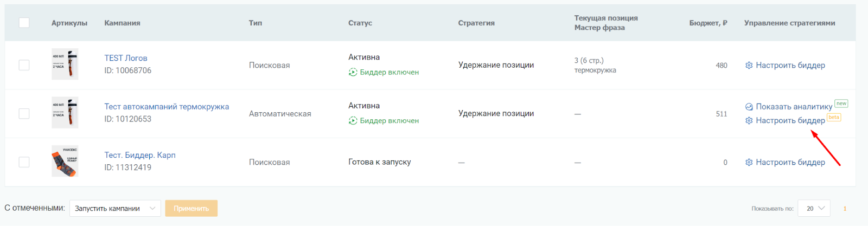Screen dimensions: 868x226
Task: Open TEST Логов campaign link
Action: click(126, 58)
